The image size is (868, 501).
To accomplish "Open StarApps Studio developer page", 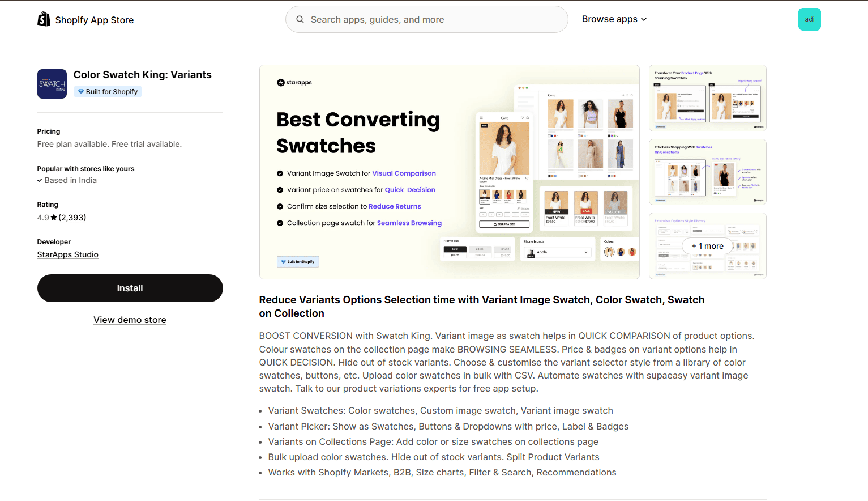I will click(x=68, y=254).
